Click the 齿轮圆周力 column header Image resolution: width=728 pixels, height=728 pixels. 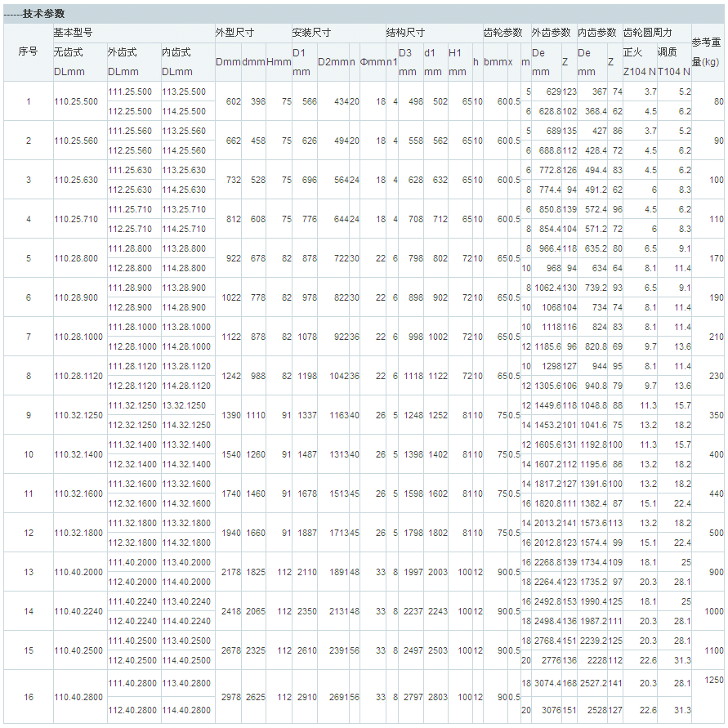click(647, 33)
